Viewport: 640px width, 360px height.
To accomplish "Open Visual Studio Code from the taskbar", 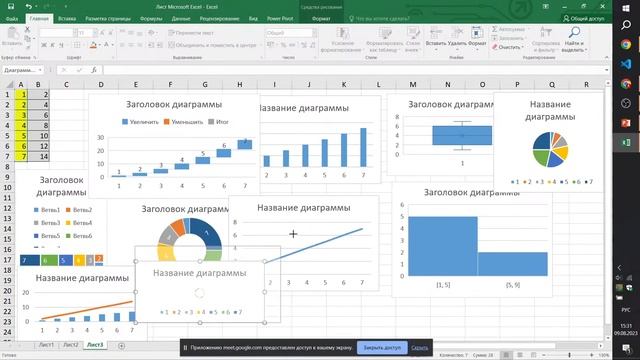I will [x=626, y=64].
